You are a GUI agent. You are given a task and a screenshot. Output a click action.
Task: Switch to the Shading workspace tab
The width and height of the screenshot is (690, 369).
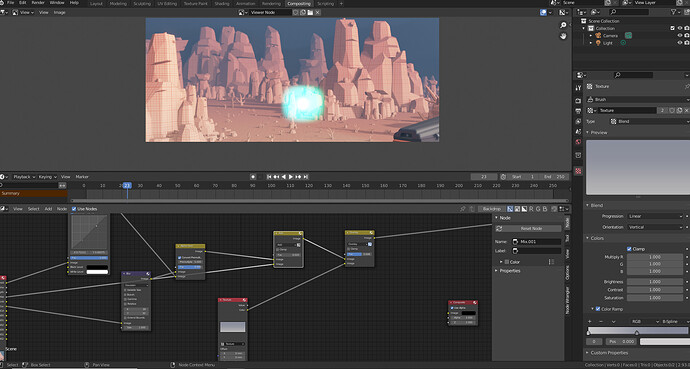coord(222,4)
